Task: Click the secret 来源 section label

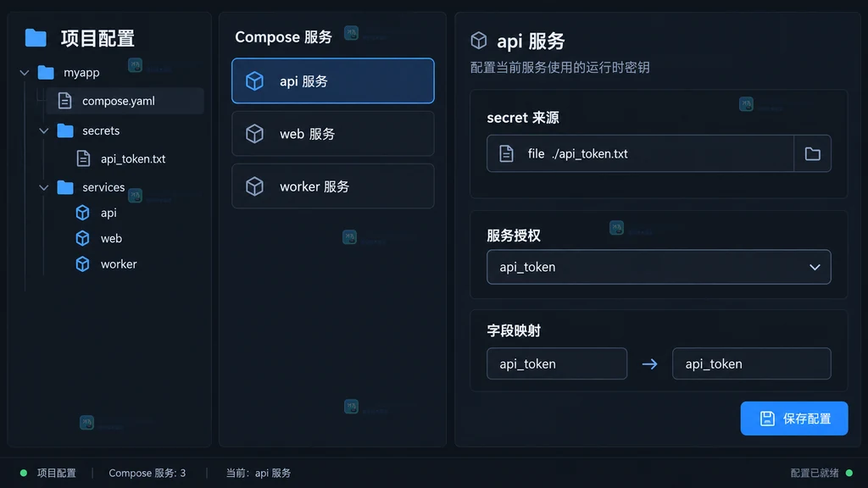Action: pyautogui.click(x=522, y=117)
